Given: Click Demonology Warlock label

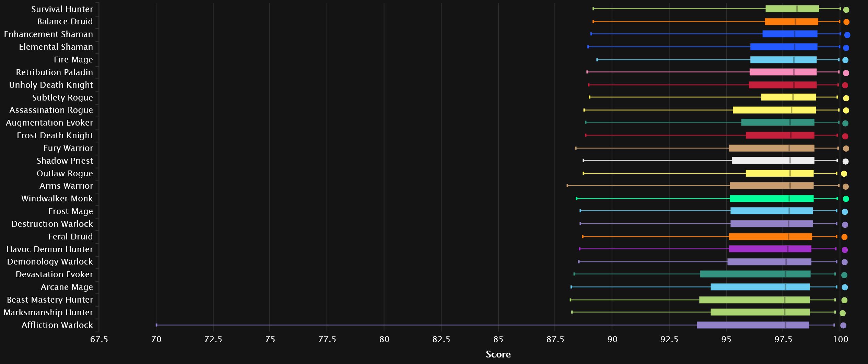Looking at the screenshot, I should pos(50,262).
